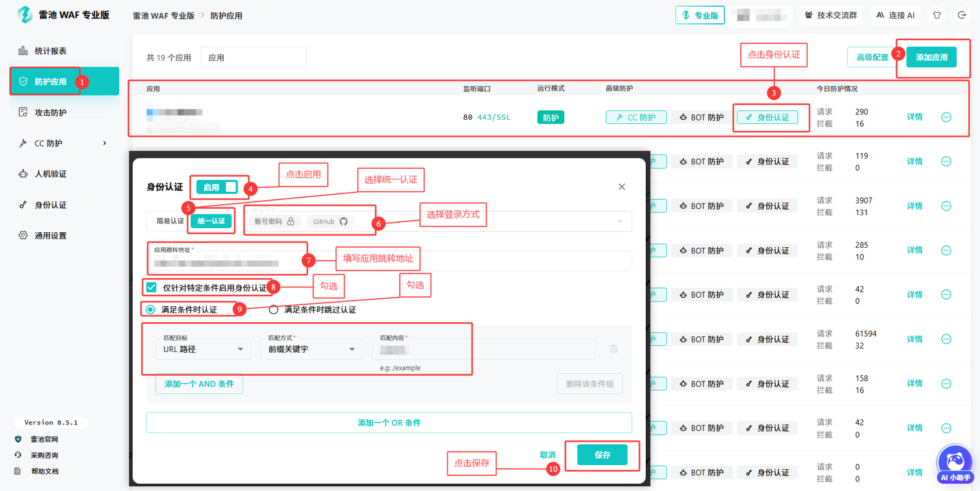The height and width of the screenshot is (491, 980).
Task: Click the 保存 button
Action: (x=602, y=455)
